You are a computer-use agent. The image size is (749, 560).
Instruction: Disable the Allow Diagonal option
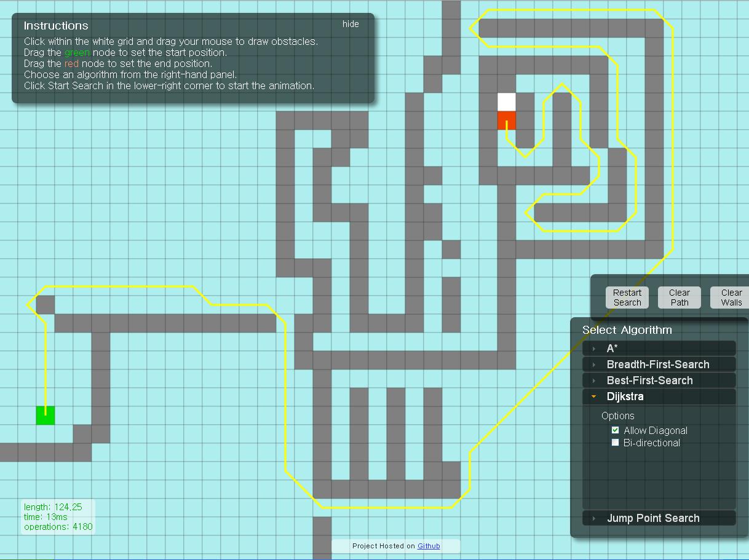click(x=614, y=430)
